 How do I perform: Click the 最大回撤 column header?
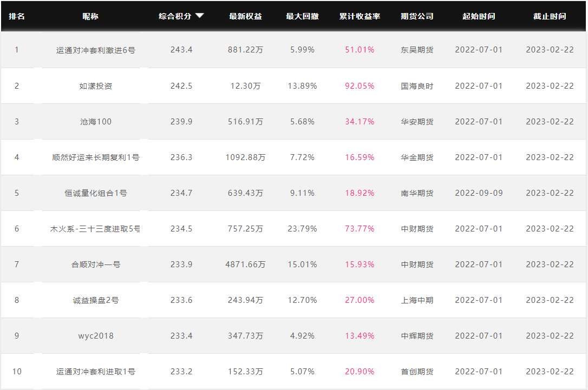coord(302,16)
